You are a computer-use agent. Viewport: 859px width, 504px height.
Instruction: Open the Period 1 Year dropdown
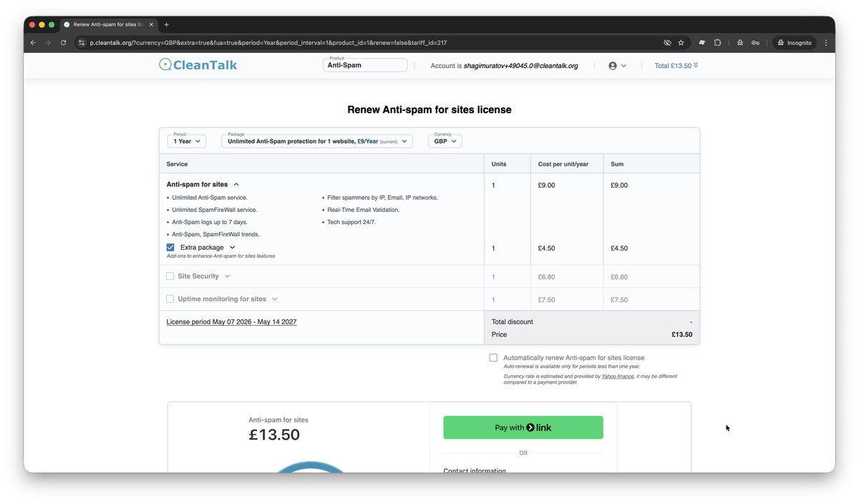pos(187,141)
